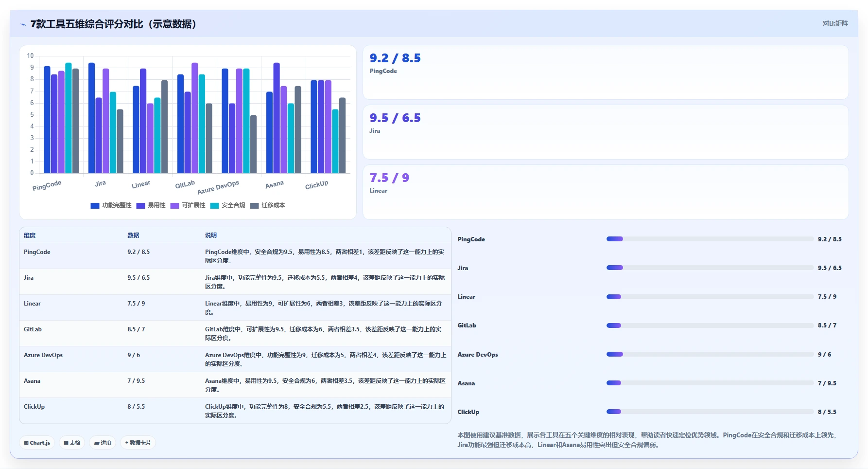Select the Linear 7.5 / 9 card
Image resolution: width=868 pixels, height=469 pixels.
[606, 192]
